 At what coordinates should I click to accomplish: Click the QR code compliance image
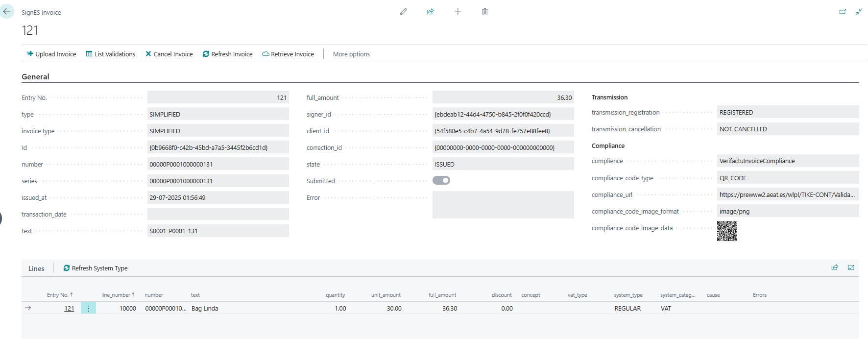coord(727,231)
